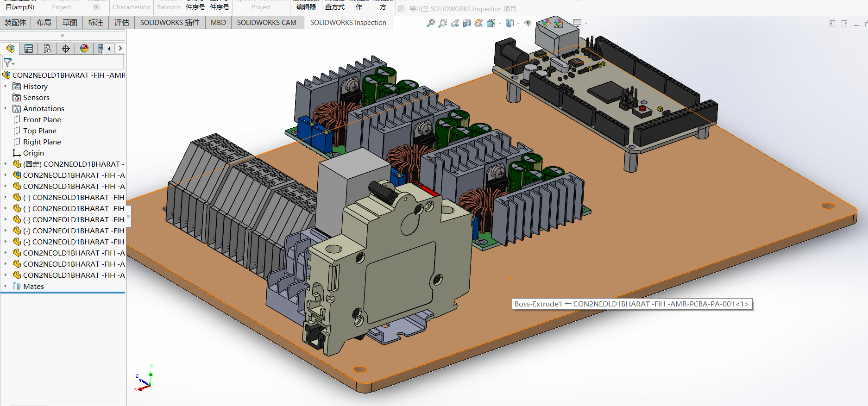This screenshot has height=406, width=868.
Task: Open the Display Style dropdown arrow
Action: [518, 23]
